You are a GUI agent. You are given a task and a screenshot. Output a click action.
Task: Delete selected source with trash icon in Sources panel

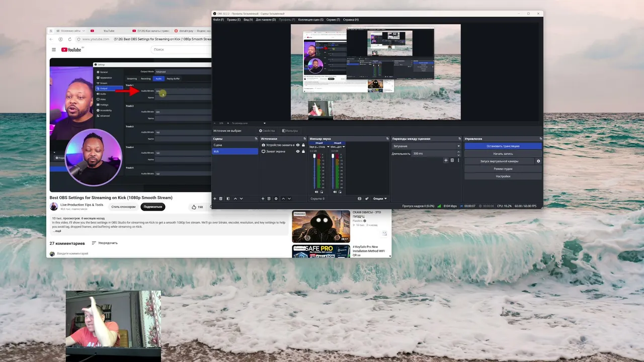(x=269, y=199)
